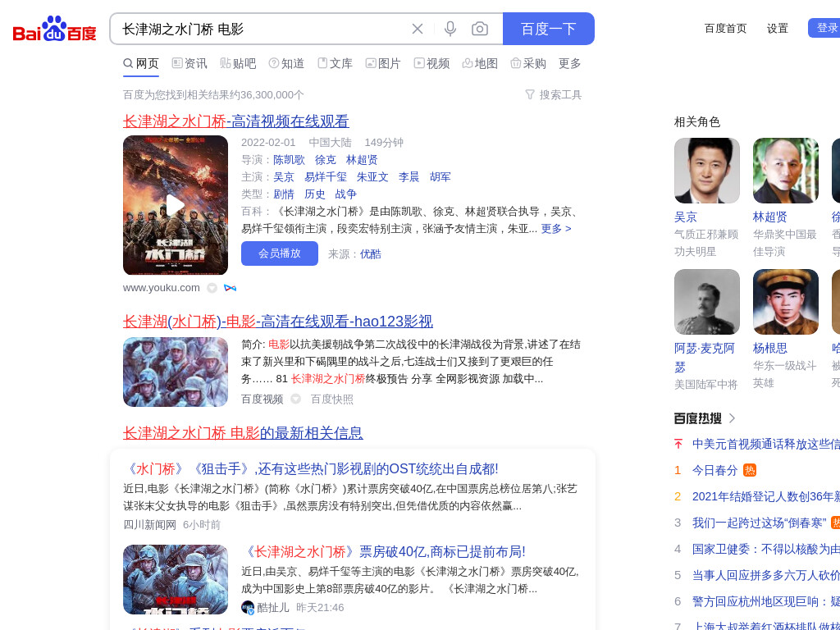This screenshot has width=840, height=630.
Task: Open actor 李晨 link
Action: (x=409, y=177)
